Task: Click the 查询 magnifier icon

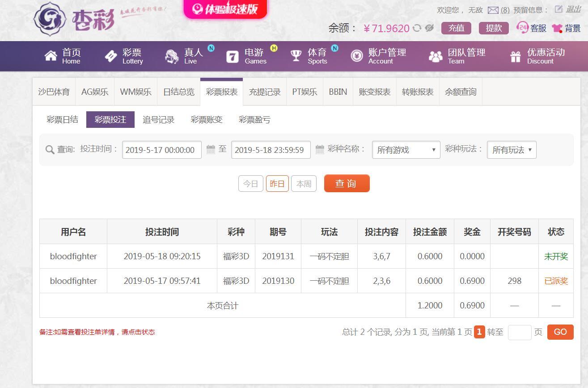Action: click(x=50, y=150)
